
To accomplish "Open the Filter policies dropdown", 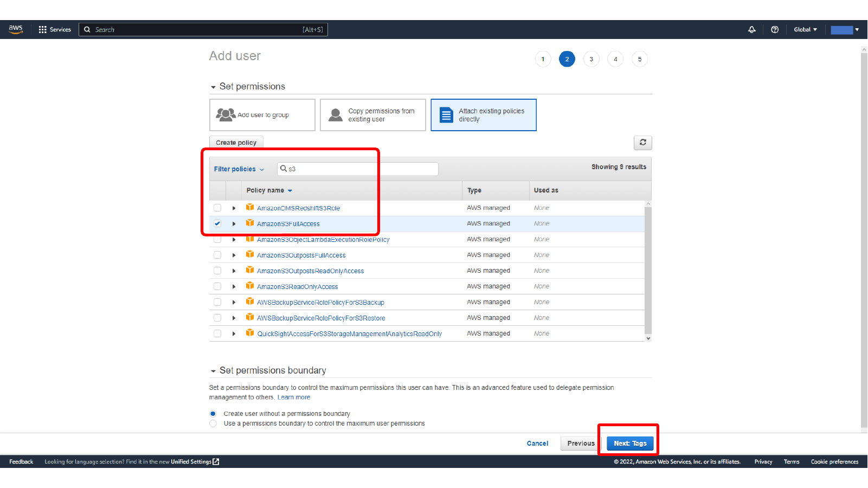I will point(239,169).
